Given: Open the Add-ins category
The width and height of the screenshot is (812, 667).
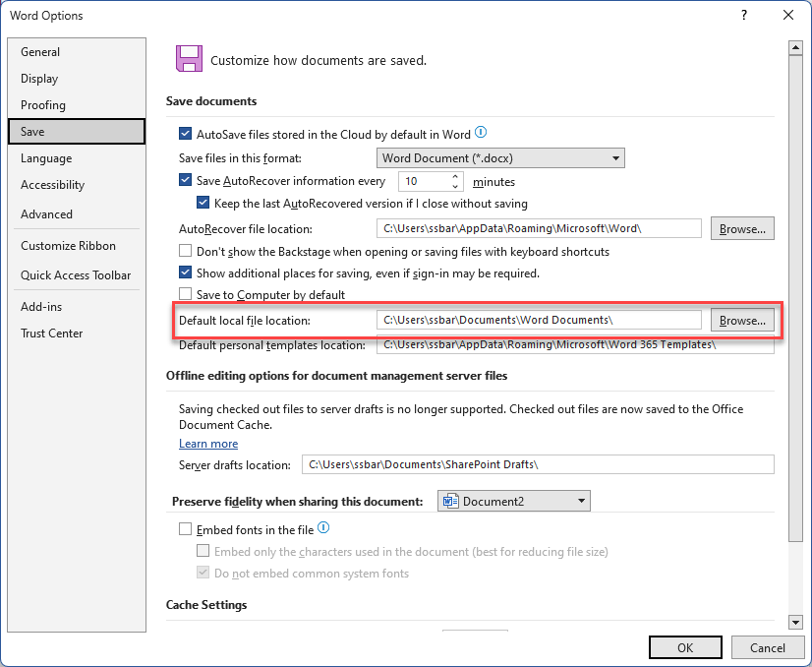Looking at the screenshot, I should coord(77,307).
